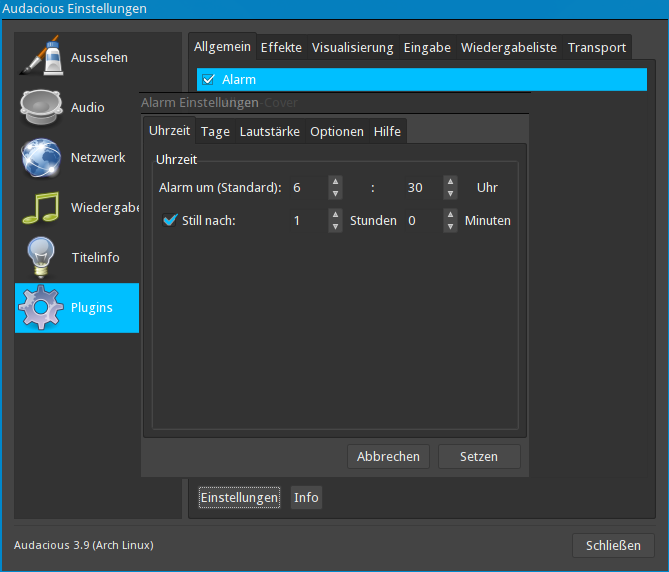The height and width of the screenshot is (572, 669).
Task: Click the Minuten field showing 0
Action: [424, 221]
